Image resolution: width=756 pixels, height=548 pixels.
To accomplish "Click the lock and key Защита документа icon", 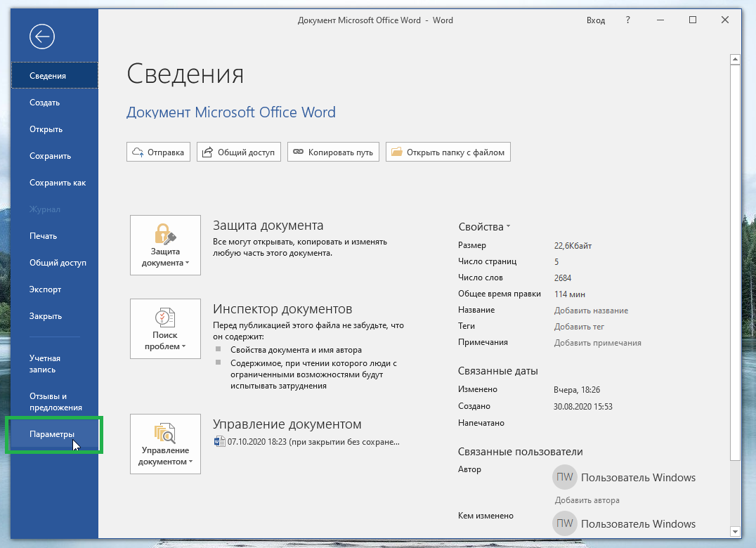I will pyautogui.click(x=165, y=233).
